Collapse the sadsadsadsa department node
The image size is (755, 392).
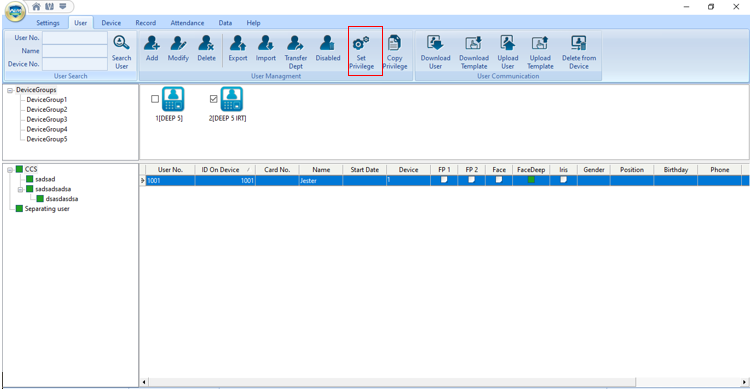coord(20,189)
